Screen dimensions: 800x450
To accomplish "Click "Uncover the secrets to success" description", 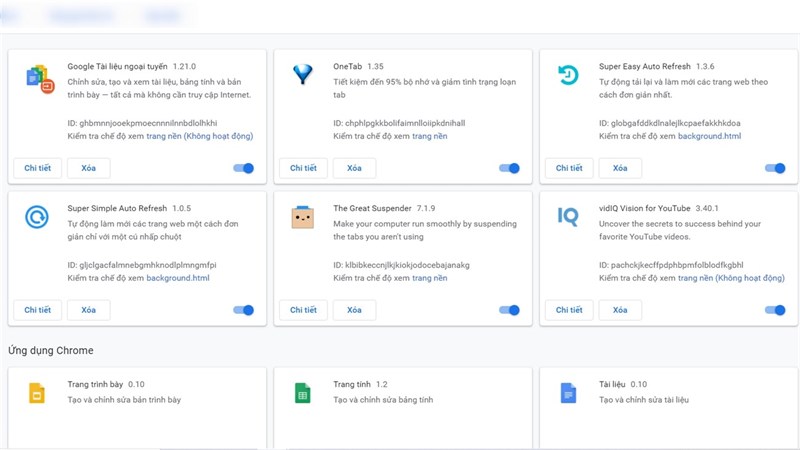I will [x=680, y=230].
